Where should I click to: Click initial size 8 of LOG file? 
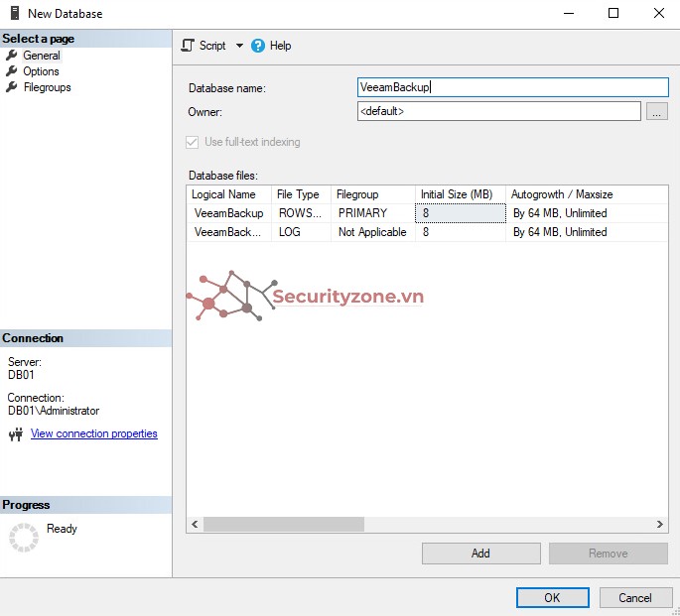point(461,232)
